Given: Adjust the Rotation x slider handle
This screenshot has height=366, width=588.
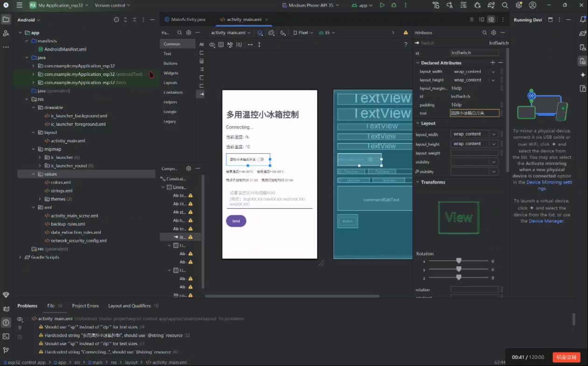Looking at the screenshot, I should (x=459, y=261).
